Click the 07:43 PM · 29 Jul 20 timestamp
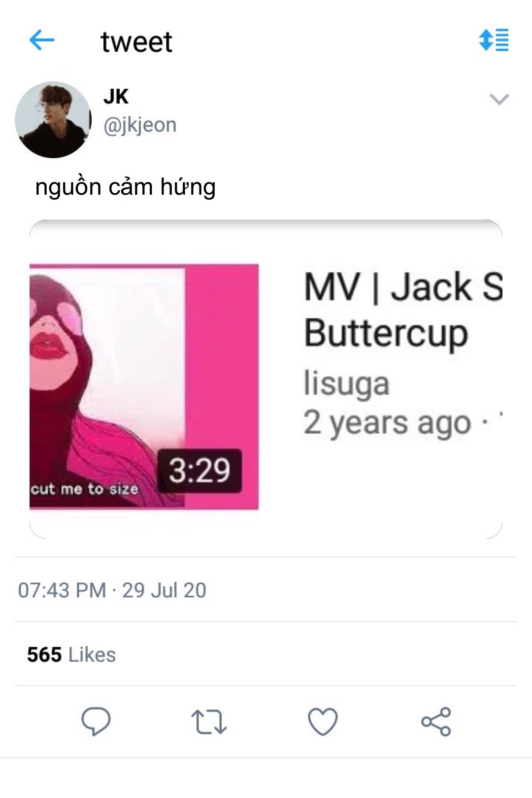Viewport: 532px width, 798px height. pyautogui.click(x=112, y=590)
